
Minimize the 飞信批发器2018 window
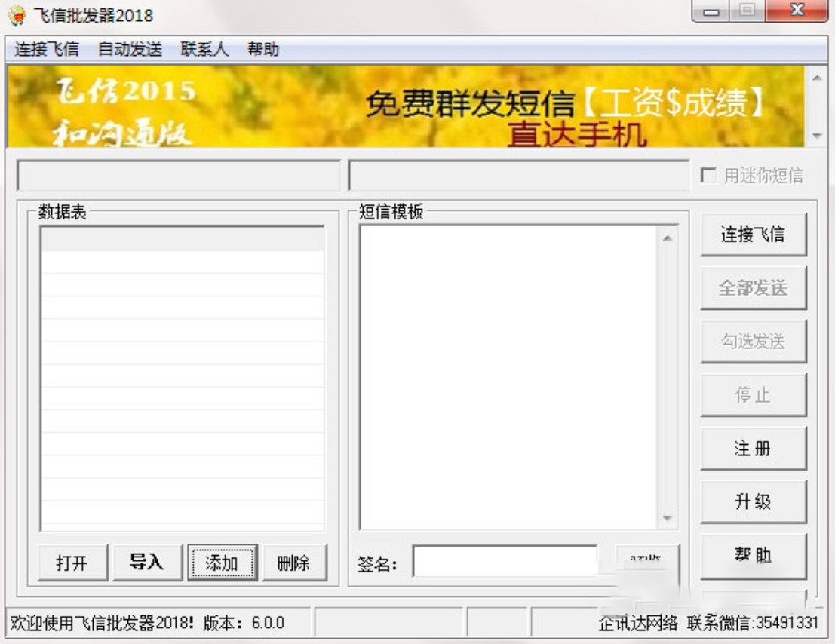pyautogui.click(x=711, y=11)
